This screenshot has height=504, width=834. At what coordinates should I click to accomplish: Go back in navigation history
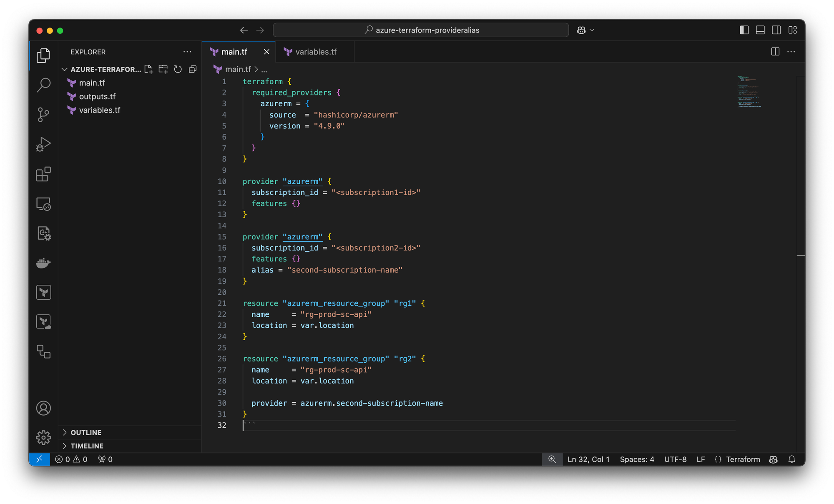pos(244,30)
